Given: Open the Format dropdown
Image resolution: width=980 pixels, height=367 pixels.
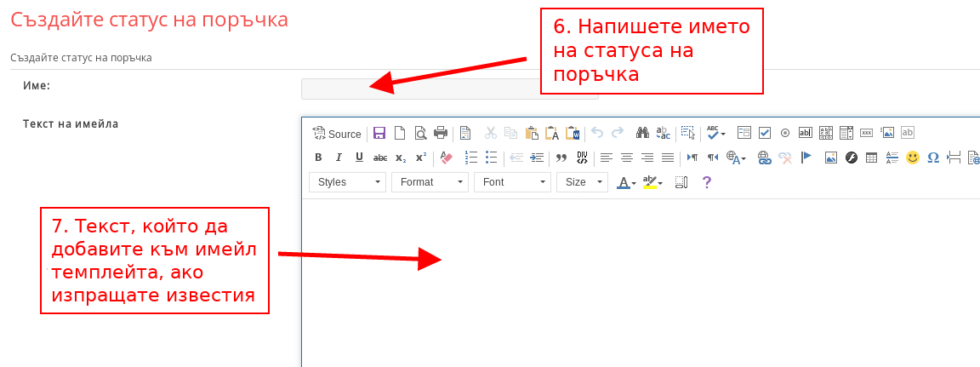Looking at the screenshot, I should [x=430, y=182].
